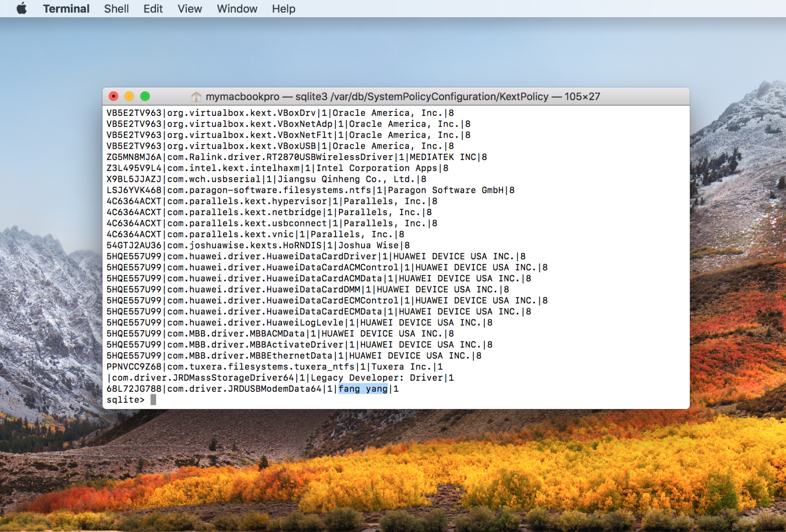The width and height of the screenshot is (786, 532).
Task: Click the com.wch.usbserial row
Action: click(267, 179)
